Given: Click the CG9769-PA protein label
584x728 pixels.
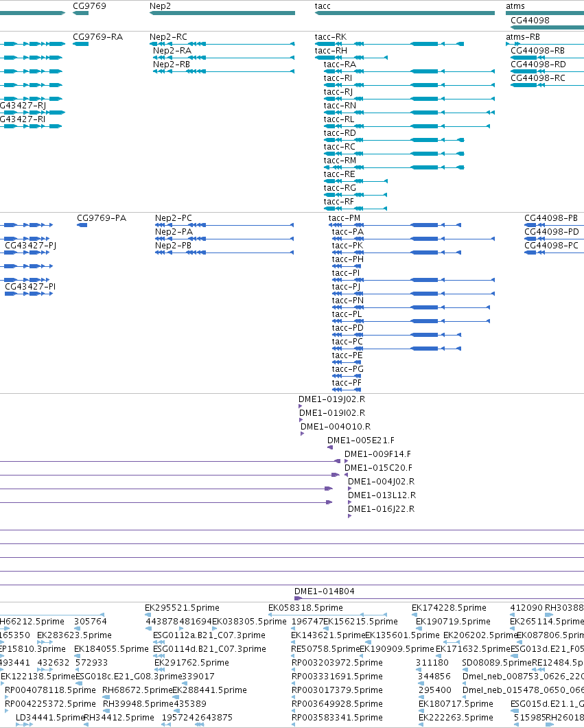Looking at the screenshot, I should pos(102,218).
